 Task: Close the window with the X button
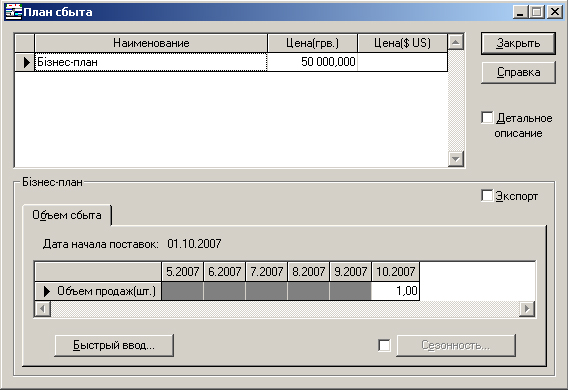click(x=555, y=12)
